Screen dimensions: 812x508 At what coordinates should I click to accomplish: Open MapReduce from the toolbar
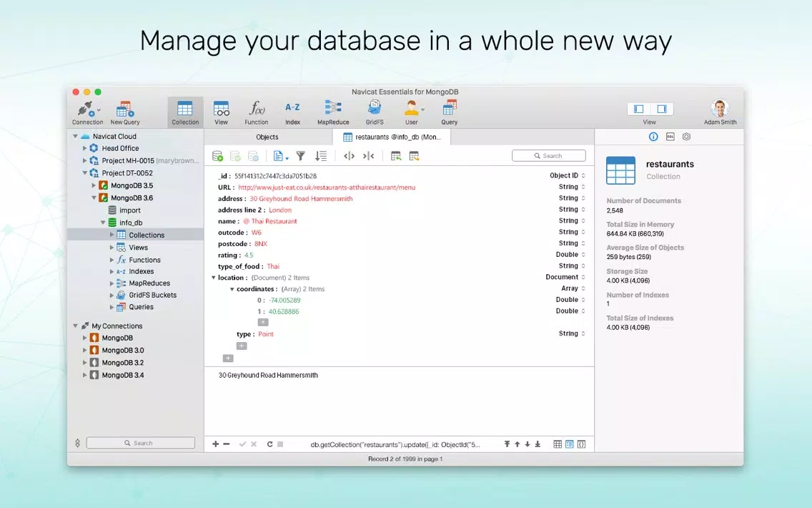(x=333, y=113)
